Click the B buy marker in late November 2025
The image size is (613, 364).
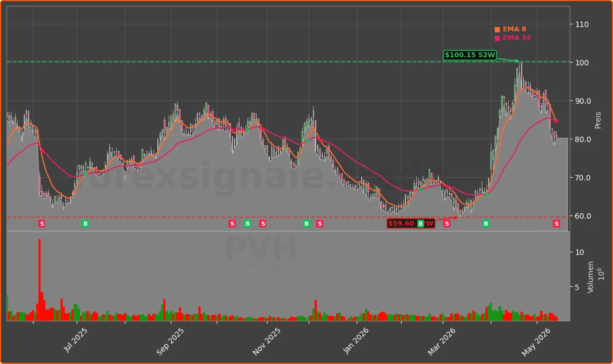307,224
